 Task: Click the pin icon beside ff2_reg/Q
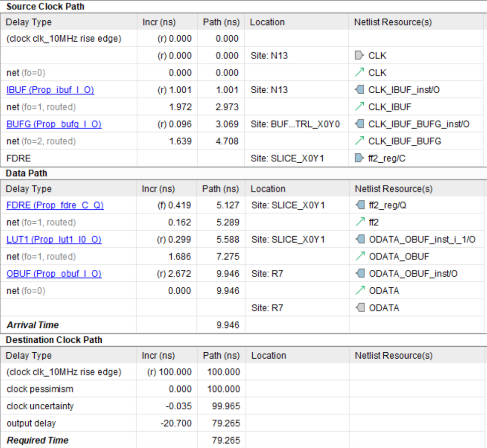pyautogui.click(x=359, y=205)
